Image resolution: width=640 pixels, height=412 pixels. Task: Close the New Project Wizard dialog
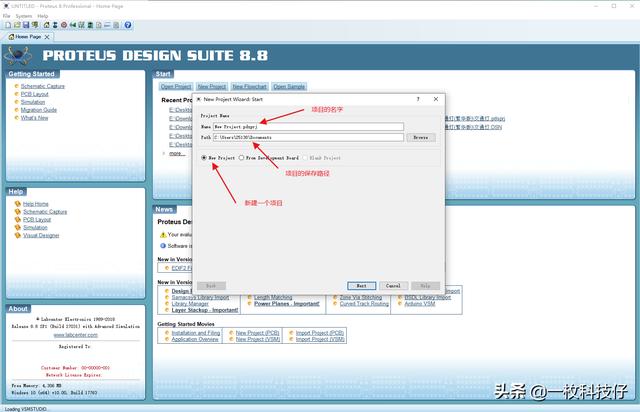pos(436,99)
